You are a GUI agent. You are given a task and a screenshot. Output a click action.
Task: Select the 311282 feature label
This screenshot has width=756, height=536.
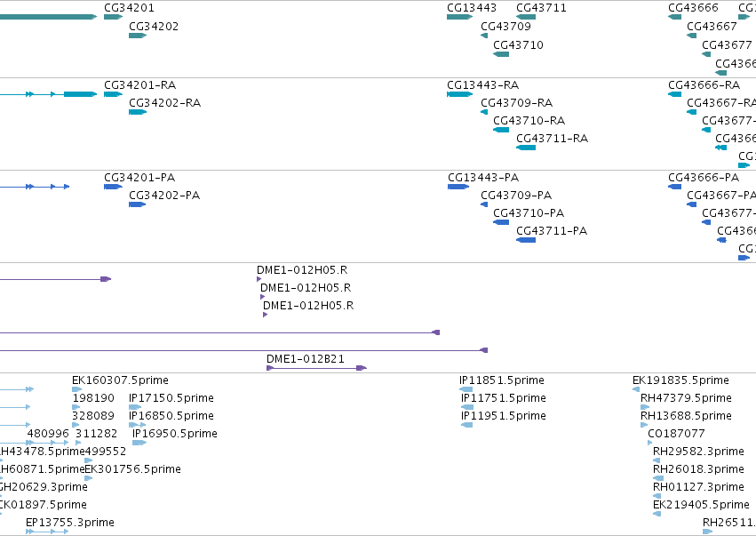(x=97, y=434)
